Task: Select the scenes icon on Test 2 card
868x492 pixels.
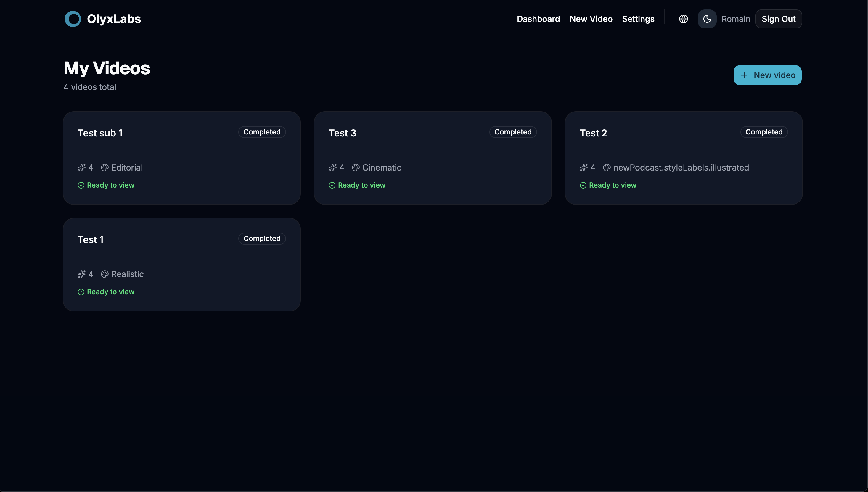Action: (584, 167)
